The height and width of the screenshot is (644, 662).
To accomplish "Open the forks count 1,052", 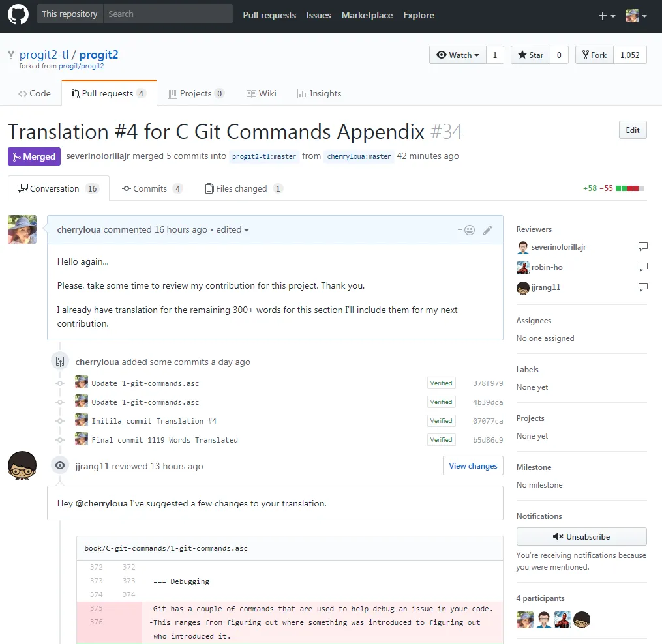I will (629, 55).
